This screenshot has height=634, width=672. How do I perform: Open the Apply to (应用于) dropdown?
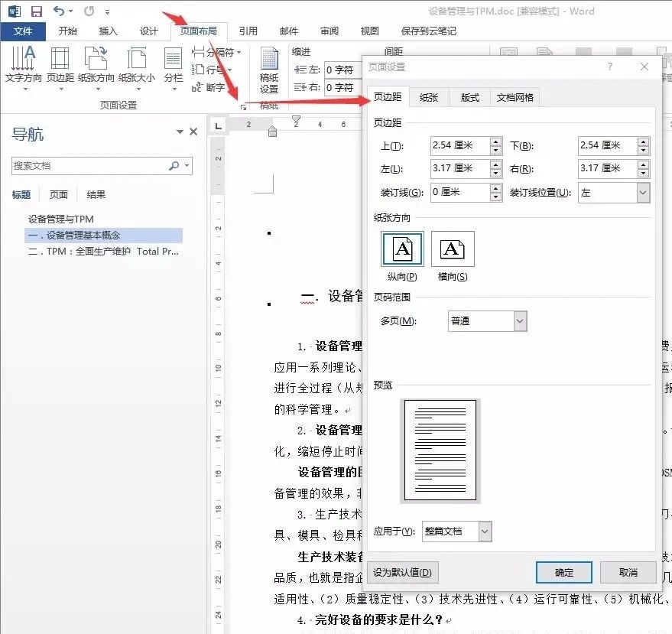(485, 532)
